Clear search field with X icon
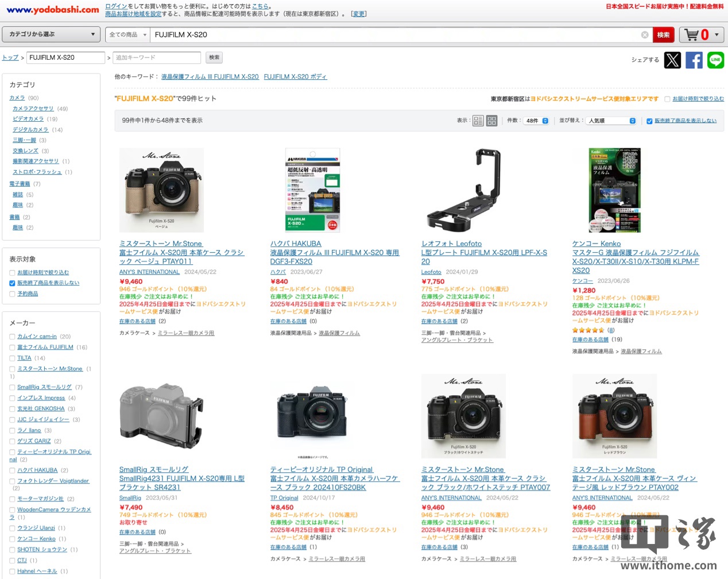 click(x=645, y=35)
